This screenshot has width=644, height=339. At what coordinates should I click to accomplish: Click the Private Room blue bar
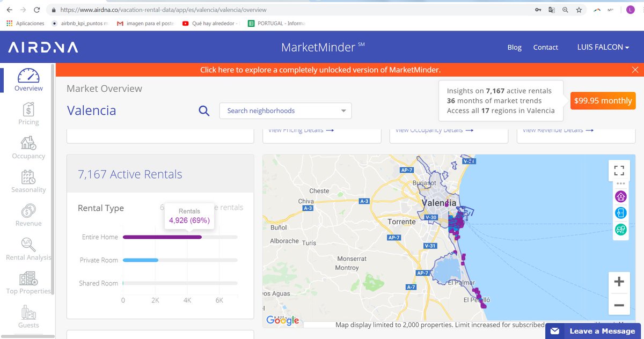pos(141,260)
